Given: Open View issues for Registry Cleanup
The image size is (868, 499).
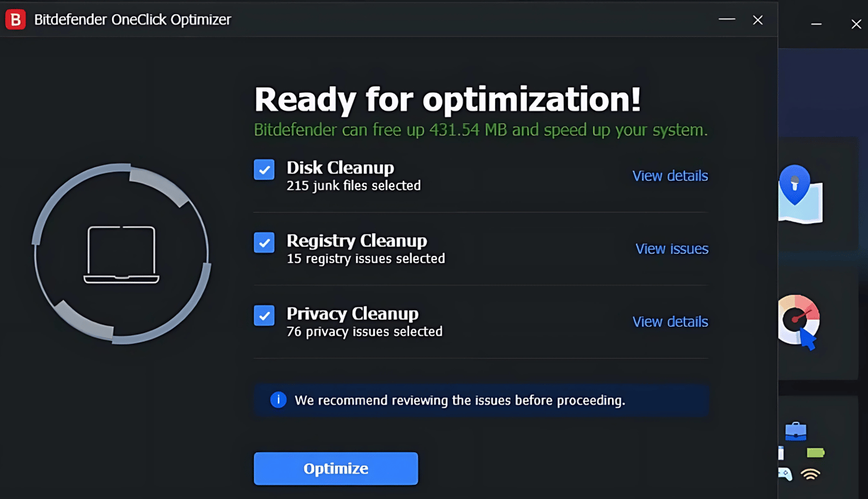Looking at the screenshot, I should coord(672,249).
